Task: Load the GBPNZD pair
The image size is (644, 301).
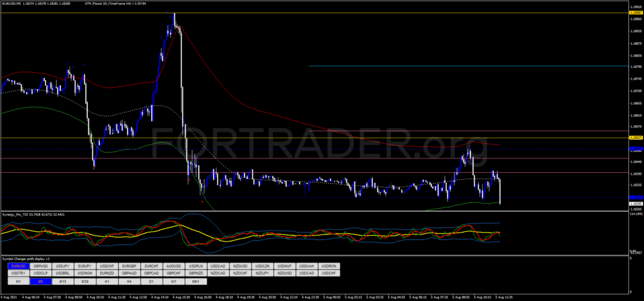Action: (x=196, y=273)
